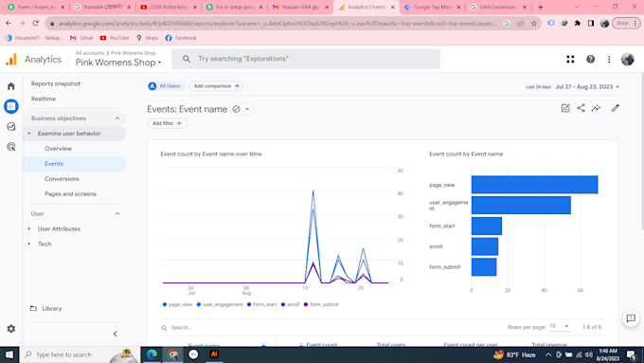The image size is (644, 363).
Task: Expand the User Attributes item
Action: (29, 229)
